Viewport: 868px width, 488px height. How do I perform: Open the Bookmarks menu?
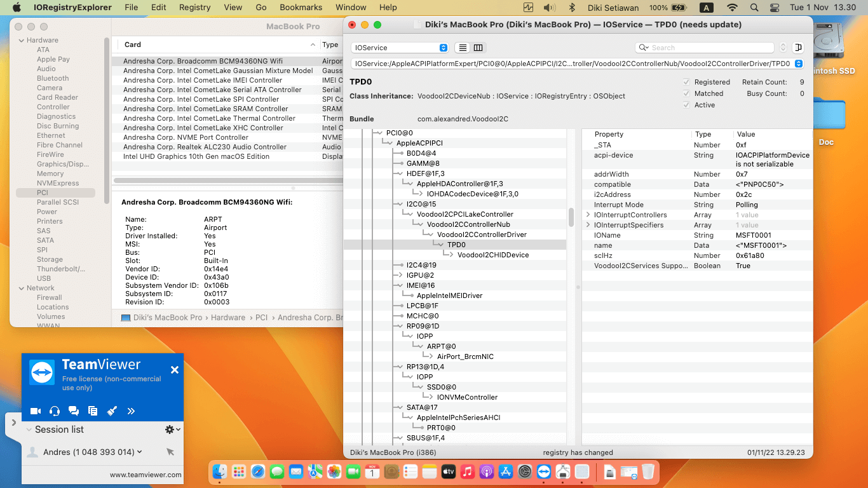pyautogui.click(x=301, y=8)
